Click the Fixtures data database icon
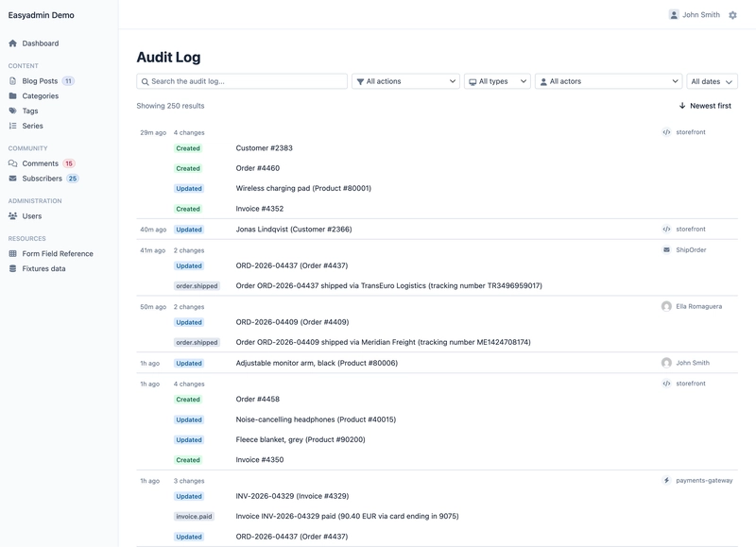Viewport: 756px width, 547px height. (x=13, y=268)
